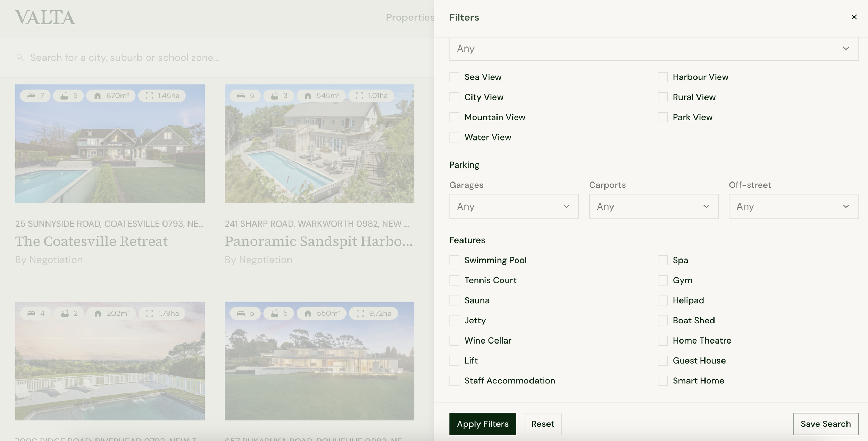Open the Off-street parking dropdown
Image resolution: width=868 pixels, height=441 pixels.
[793, 206]
